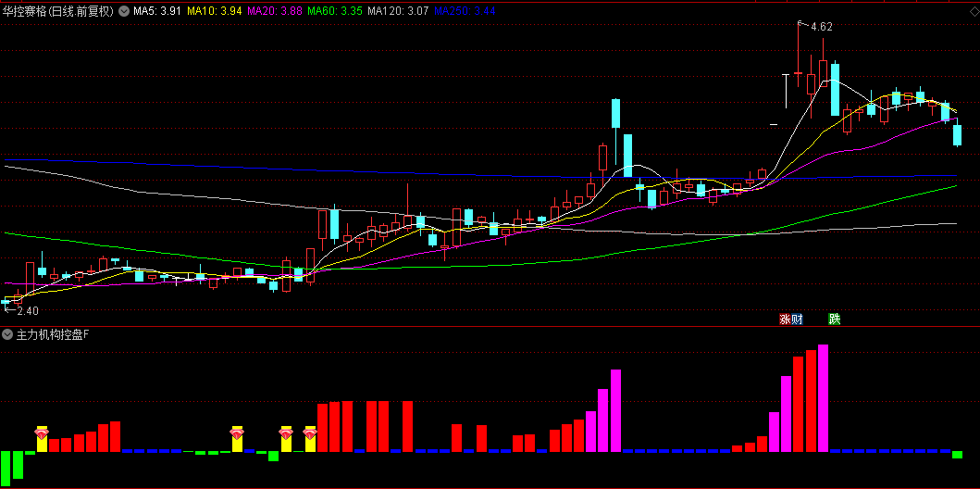Image resolution: width=980 pixels, height=489 pixels.
Task: Click the blue MA250: 3.44 label
Action: 465,11
